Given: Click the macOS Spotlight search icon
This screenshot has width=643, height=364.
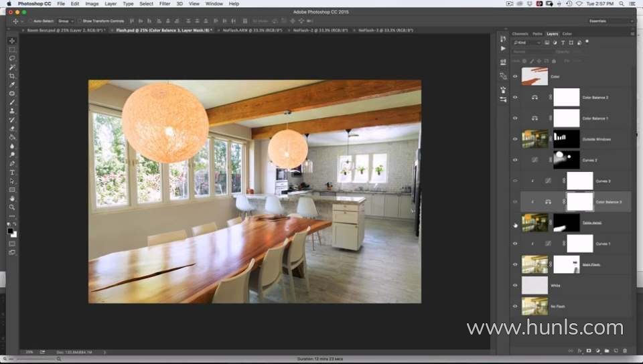Looking at the screenshot, I should (622, 4).
